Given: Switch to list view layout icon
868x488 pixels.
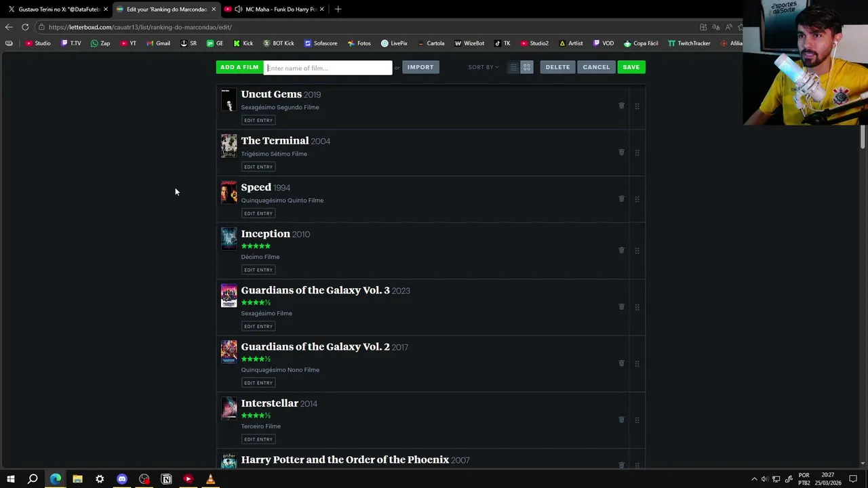Looking at the screenshot, I should 513,67.
